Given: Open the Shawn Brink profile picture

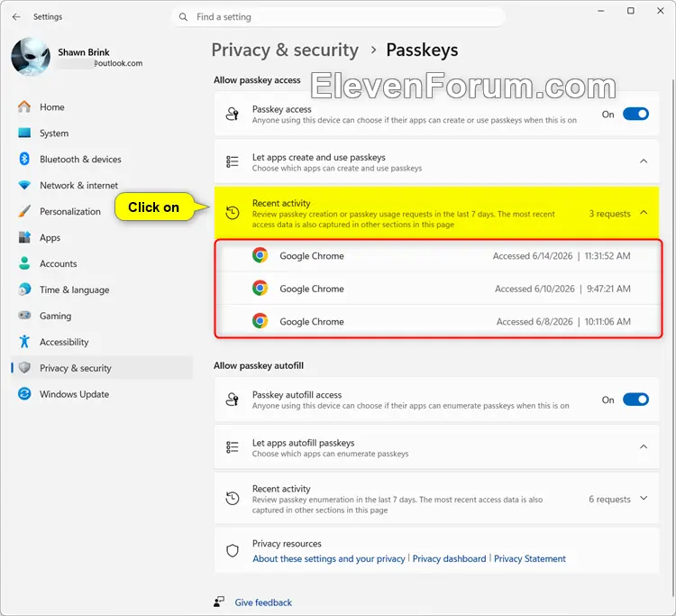Looking at the screenshot, I should 30,57.
